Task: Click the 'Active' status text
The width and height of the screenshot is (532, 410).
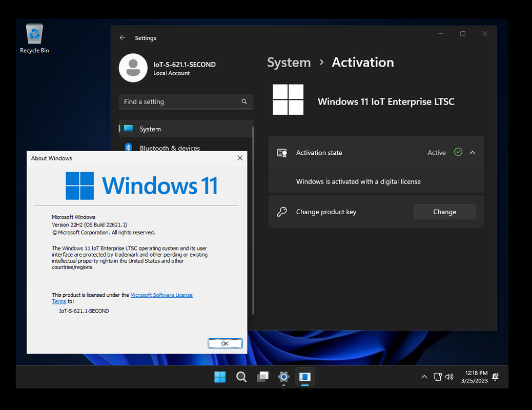Action: coord(436,153)
